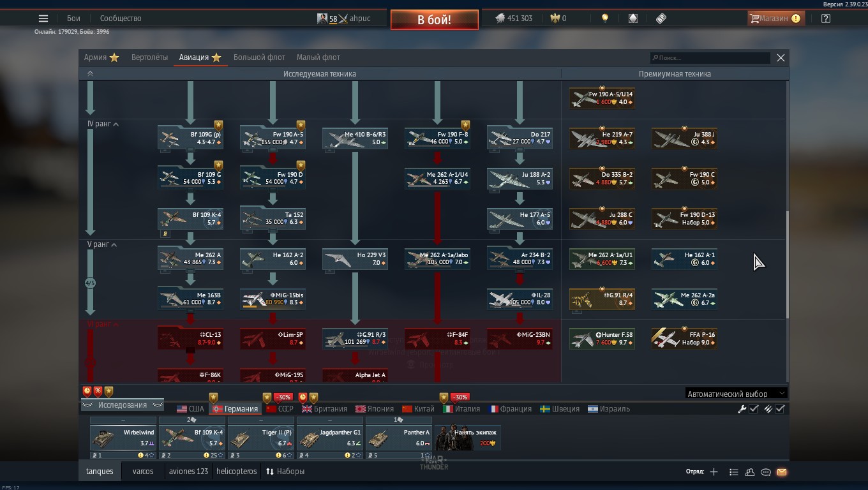The width and height of the screenshot is (868, 490).
Task: Select the Япония nation tab
Action: coord(374,409)
